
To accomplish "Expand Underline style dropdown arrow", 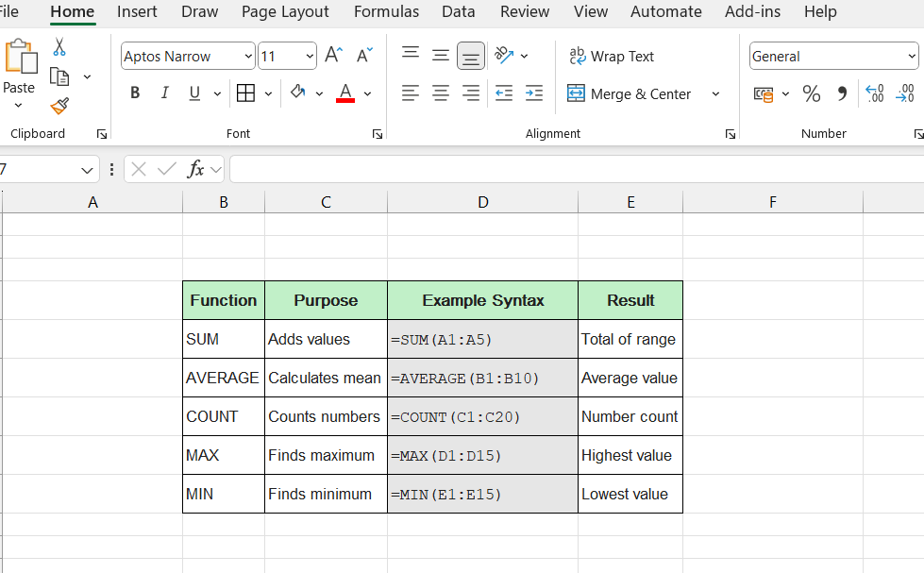I will click(217, 93).
